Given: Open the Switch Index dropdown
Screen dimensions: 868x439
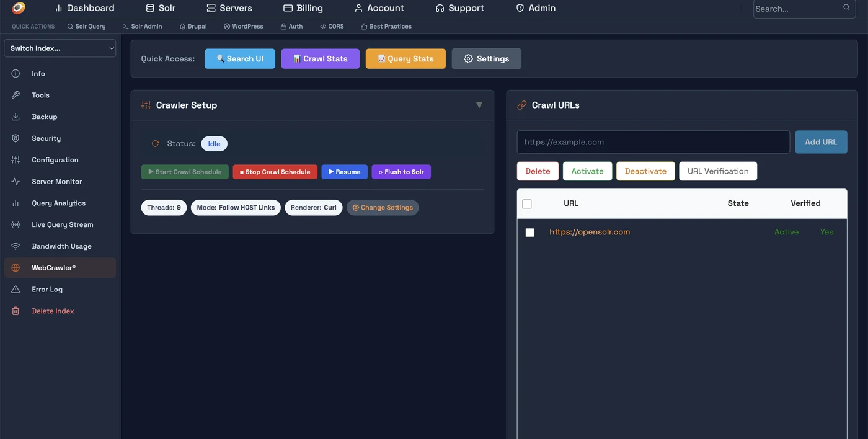Looking at the screenshot, I should tap(60, 48).
